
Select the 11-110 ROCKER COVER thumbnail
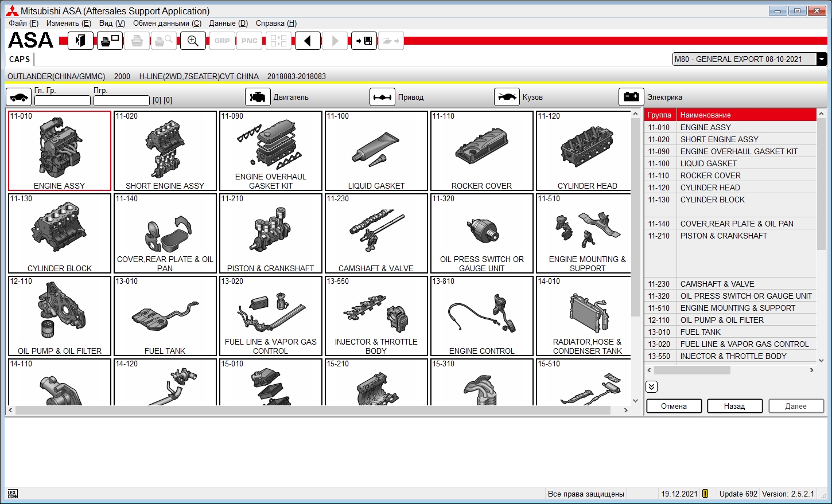[482, 151]
